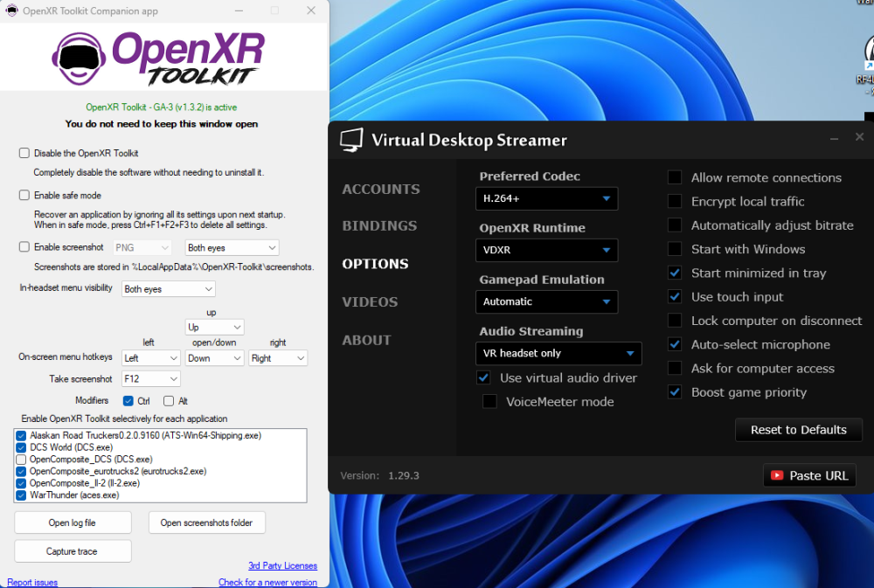Click the Capture trace button

coord(73,551)
